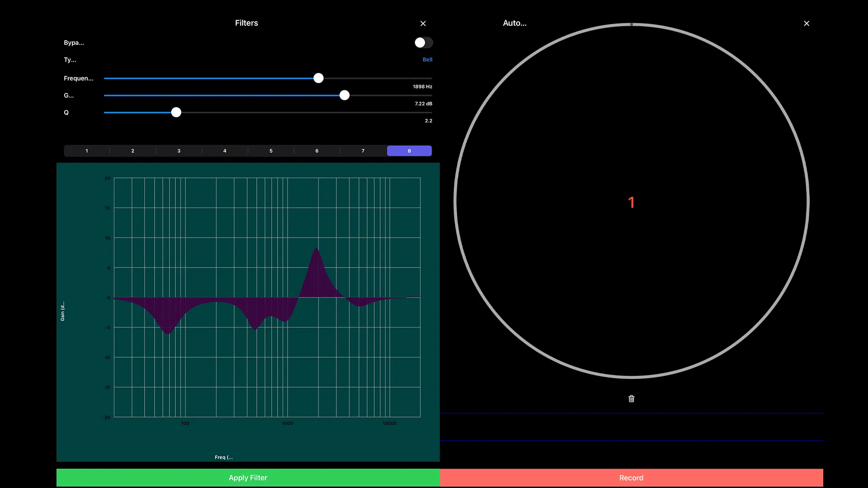Click the Filters panel title

pos(246,23)
